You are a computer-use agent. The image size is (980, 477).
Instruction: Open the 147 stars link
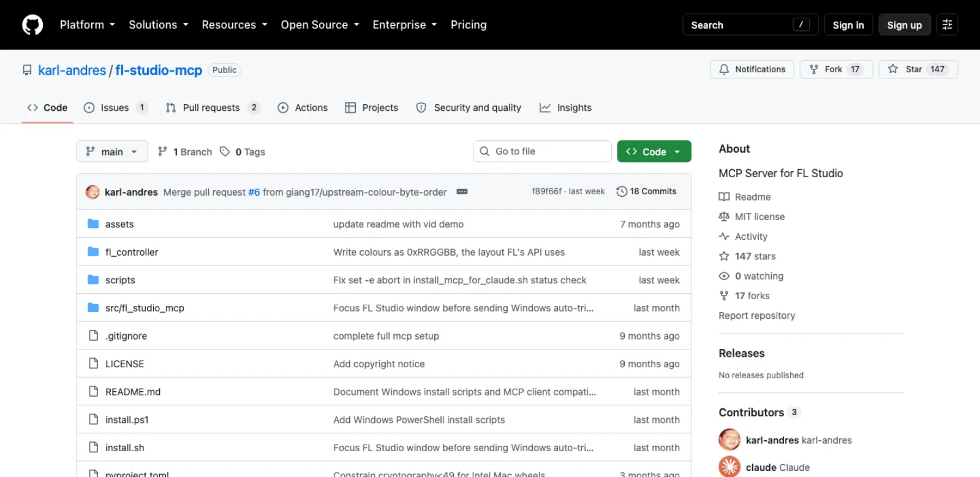click(x=755, y=256)
